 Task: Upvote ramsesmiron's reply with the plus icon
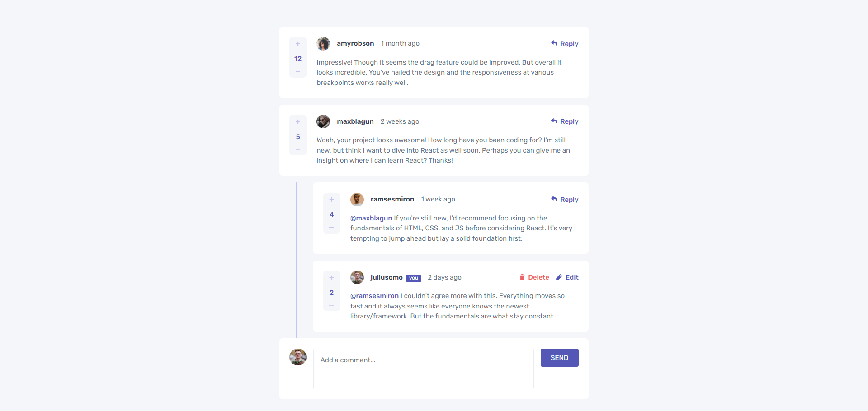tap(331, 200)
